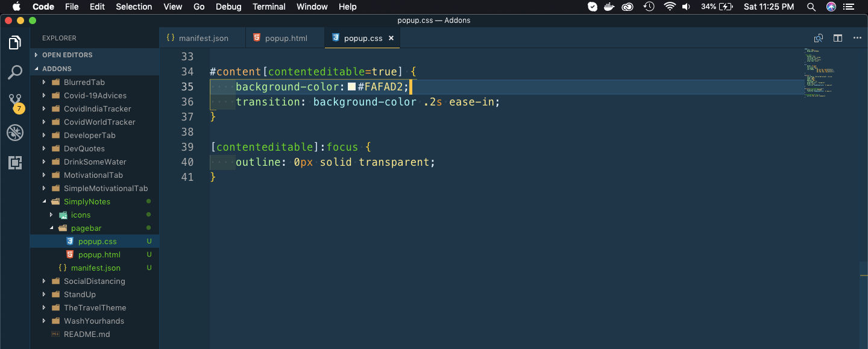Click the checkmark status icon in menu bar
Image resolution: width=868 pixels, height=349 pixels.
[593, 7]
